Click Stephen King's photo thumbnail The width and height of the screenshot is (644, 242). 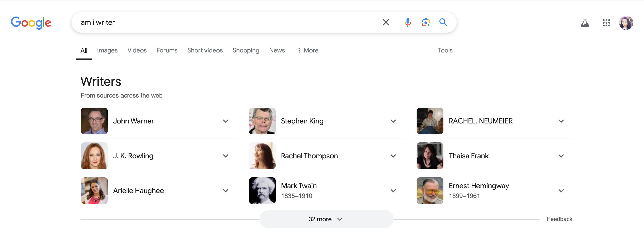(262, 121)
